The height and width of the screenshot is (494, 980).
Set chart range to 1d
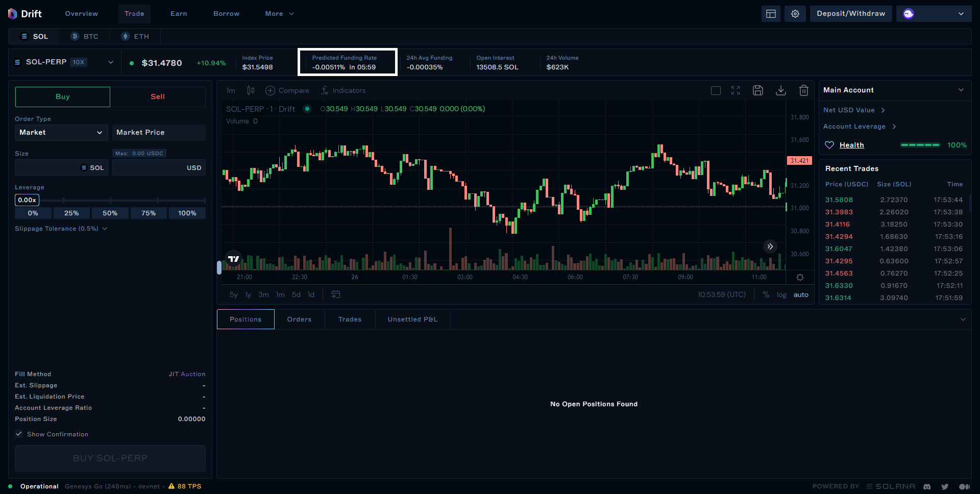click(x=311, y=294)
